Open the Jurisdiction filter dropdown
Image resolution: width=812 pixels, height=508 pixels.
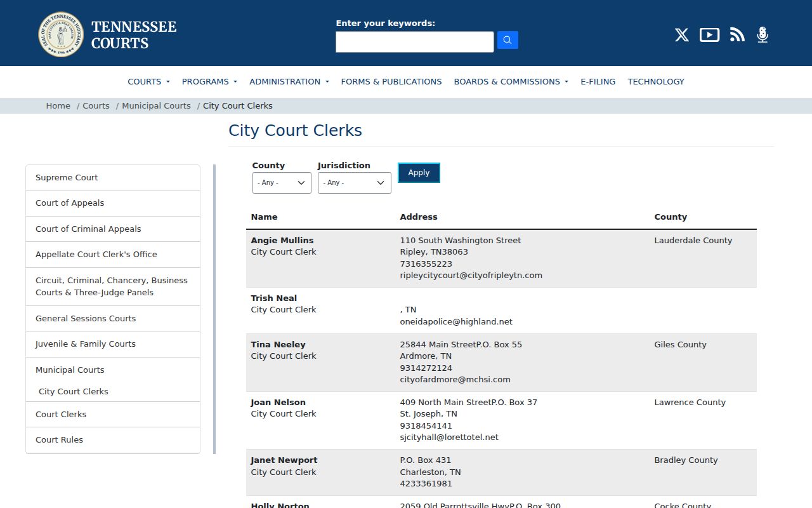pos(354,183)
